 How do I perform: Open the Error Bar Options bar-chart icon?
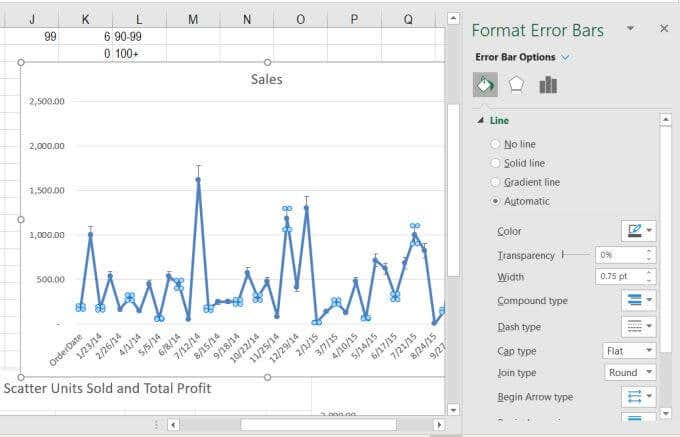pyautogui.click(x=548, y=85)
